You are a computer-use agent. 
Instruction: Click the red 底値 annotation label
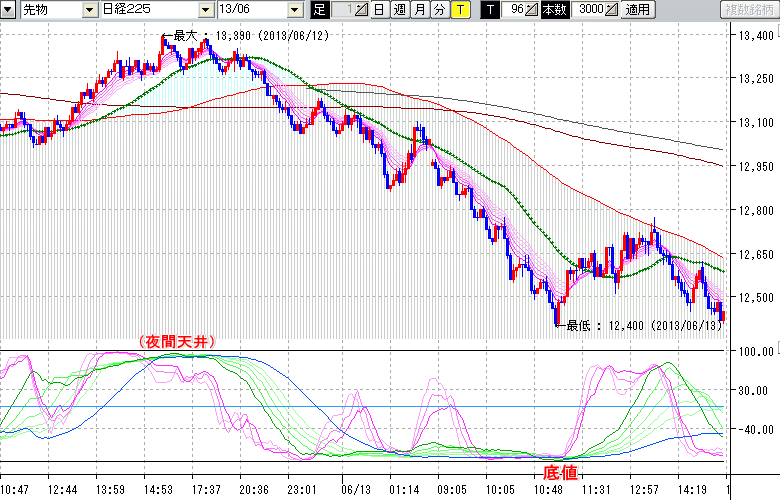pyautogui.click(x=559, y=470)
